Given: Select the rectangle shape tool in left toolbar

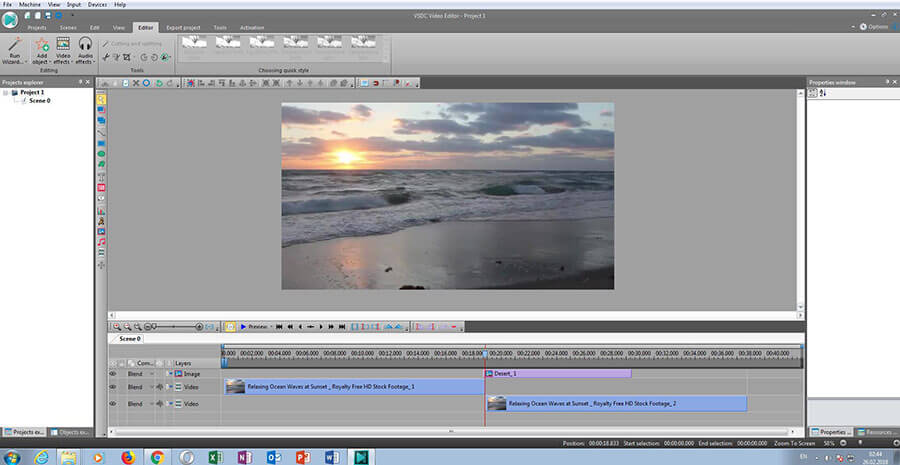Looking at the screenshot, I should coord(101,144).
